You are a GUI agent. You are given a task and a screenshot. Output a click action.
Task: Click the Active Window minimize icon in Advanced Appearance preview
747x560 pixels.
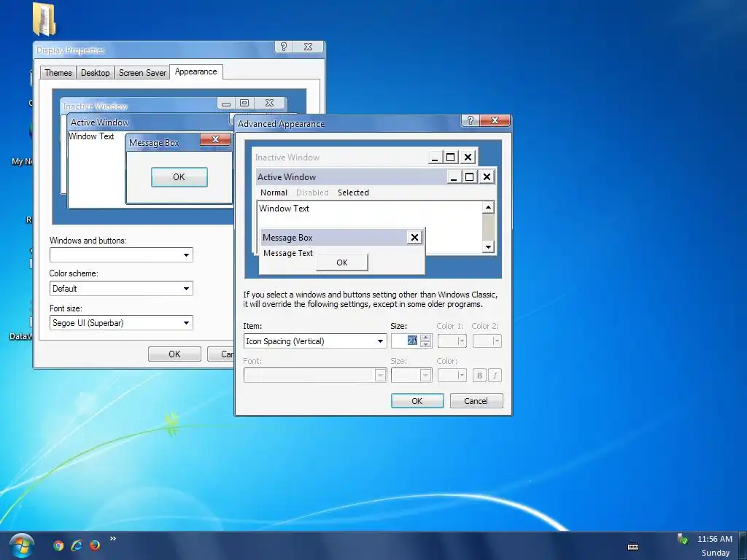click(454, 177)
